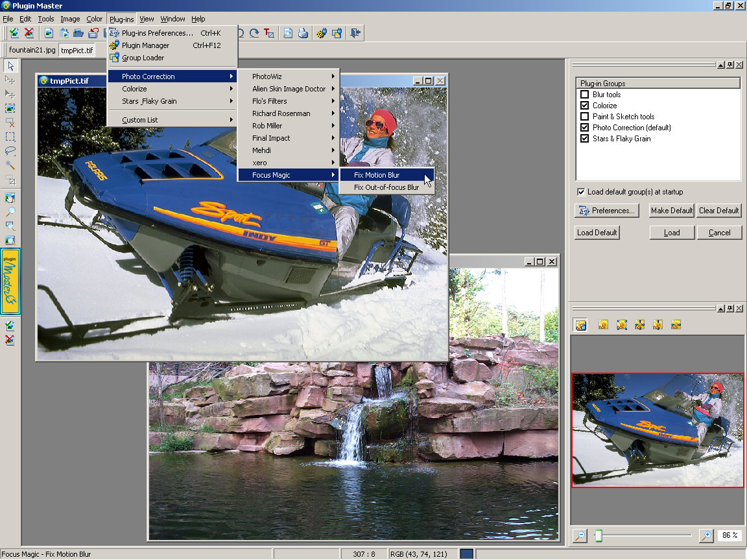The height and width of the screenshot is (560, 747).
Task: Click the green check accept icon in top toolbar
Action: tap(14, 33)
